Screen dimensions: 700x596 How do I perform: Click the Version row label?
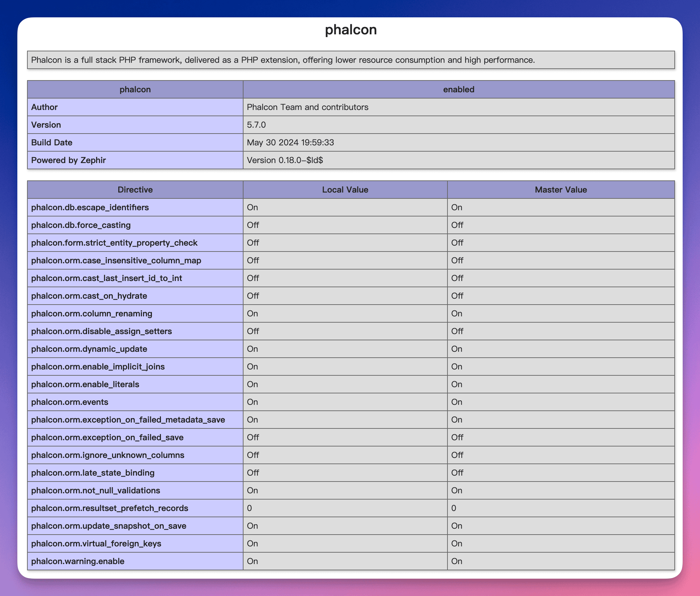pos(46,125)
